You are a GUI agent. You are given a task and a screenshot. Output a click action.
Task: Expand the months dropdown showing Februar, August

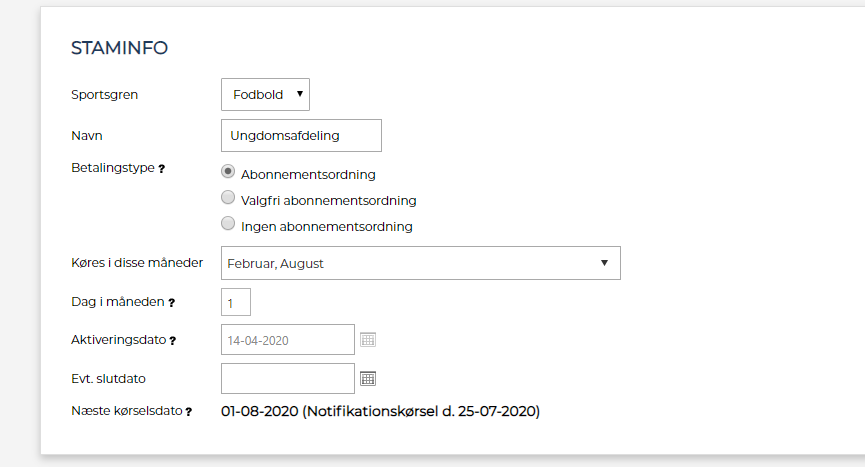point(420,263)
